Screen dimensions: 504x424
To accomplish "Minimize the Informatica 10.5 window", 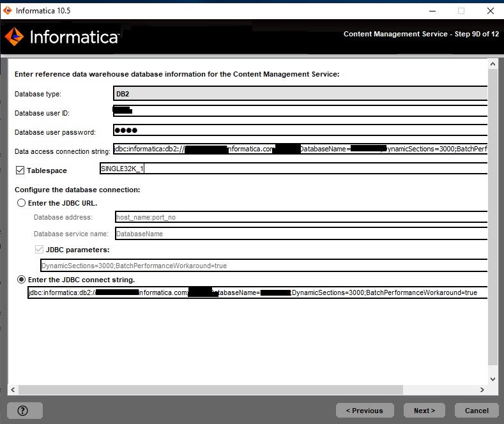I will point(432,11).
